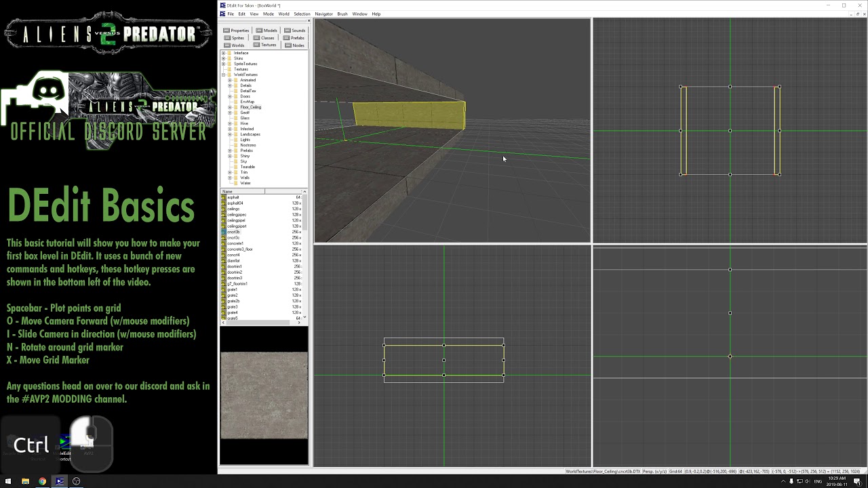Open the Sounds tab
Screen dimensions: 868x488
295,30
